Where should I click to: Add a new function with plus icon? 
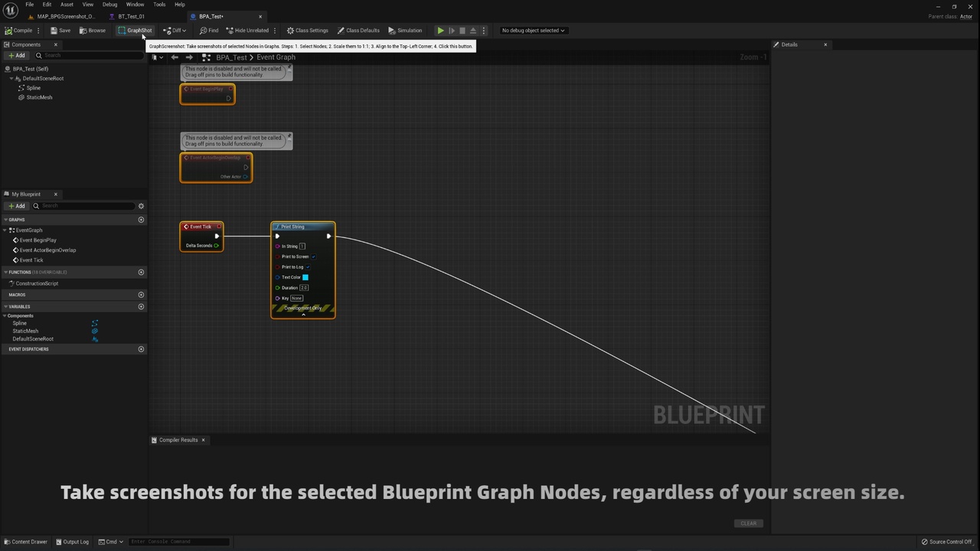[141, 272]
